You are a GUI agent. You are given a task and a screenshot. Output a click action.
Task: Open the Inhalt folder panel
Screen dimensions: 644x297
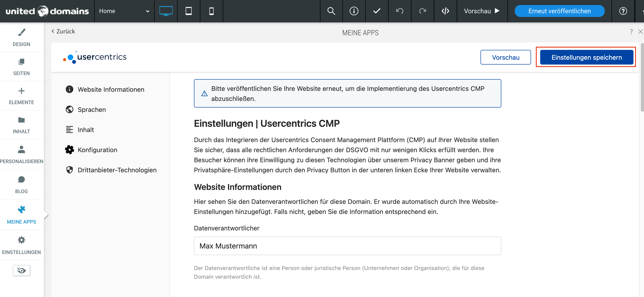point(21,125)
